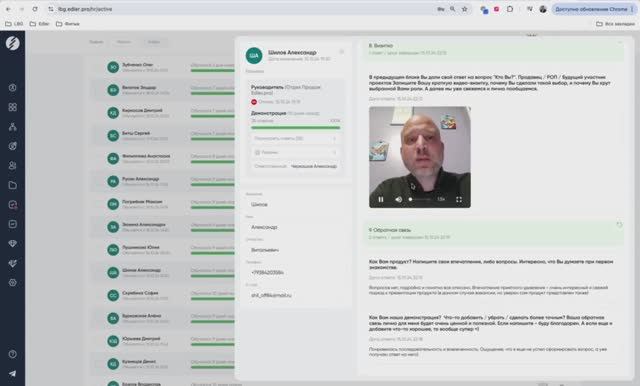Open the Chrome extensions puzzle icon
Screen dimensions: 640x386
[510, 9]
